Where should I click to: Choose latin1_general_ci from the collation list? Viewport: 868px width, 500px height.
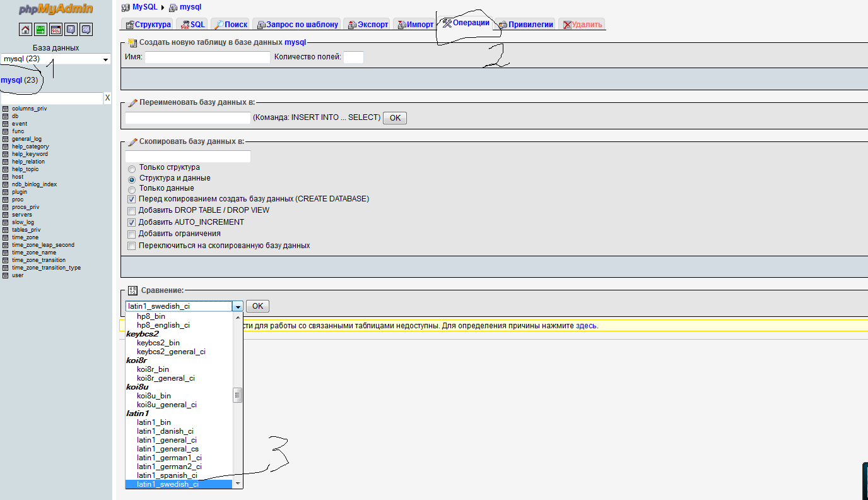pos(167,440)
